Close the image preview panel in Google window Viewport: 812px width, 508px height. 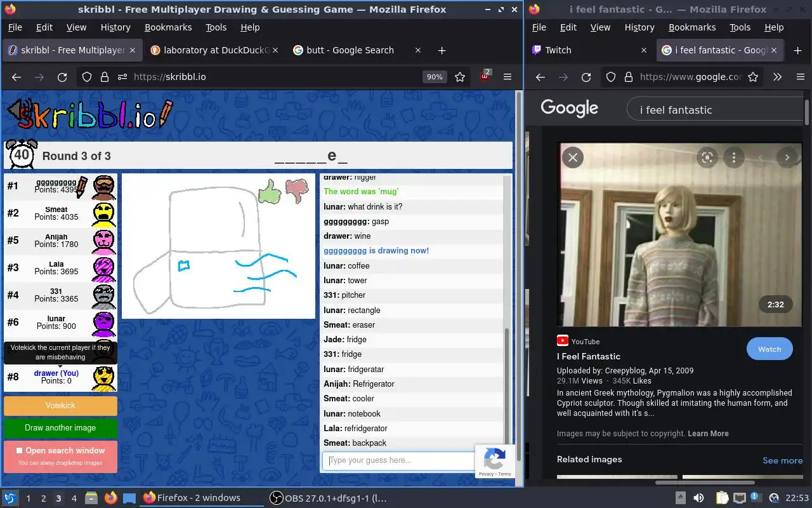(x=573, y=157)
